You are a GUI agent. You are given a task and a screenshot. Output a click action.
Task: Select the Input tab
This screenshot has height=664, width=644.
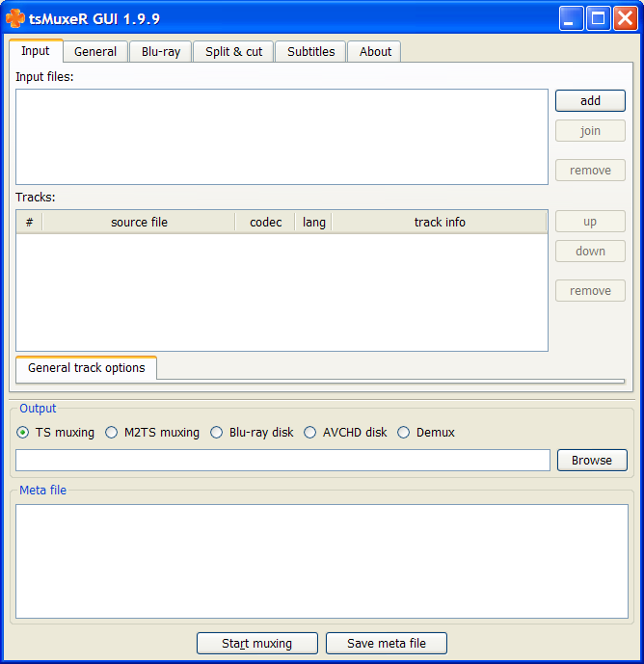pos(36,51)
